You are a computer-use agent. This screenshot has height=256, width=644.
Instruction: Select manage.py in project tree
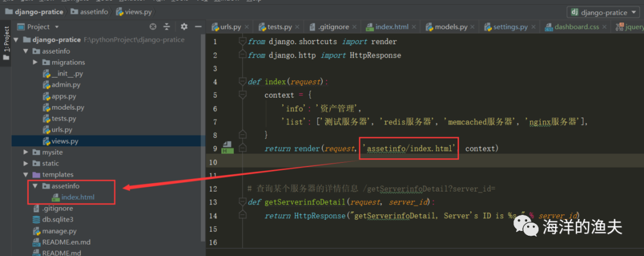[55, 231]
